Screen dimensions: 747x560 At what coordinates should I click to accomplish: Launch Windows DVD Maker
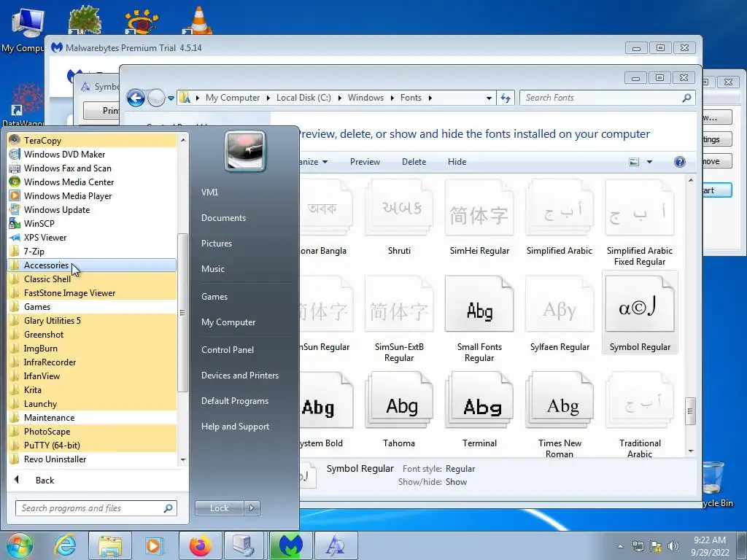pos(92,155)
